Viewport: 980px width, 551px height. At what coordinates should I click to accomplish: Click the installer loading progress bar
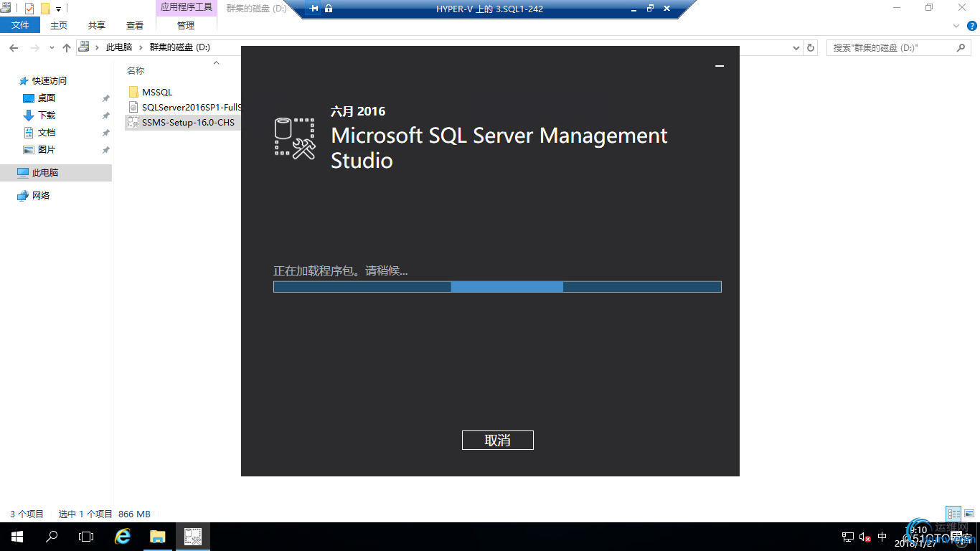click(497, 287)
